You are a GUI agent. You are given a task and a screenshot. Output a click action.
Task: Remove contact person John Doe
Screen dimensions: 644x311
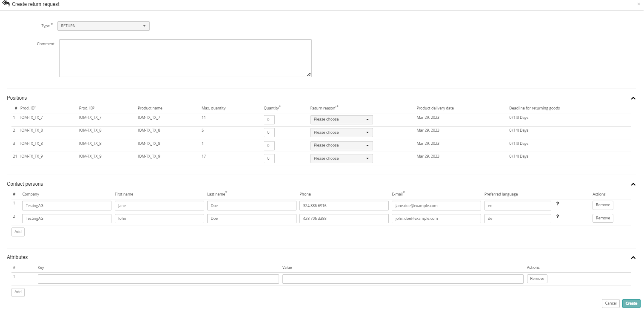(603, 218)
